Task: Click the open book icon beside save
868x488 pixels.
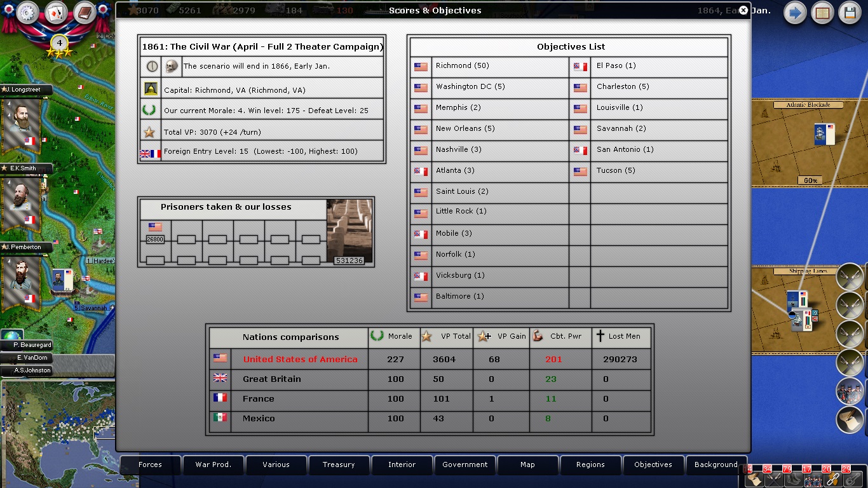Action: click(823, 13)
